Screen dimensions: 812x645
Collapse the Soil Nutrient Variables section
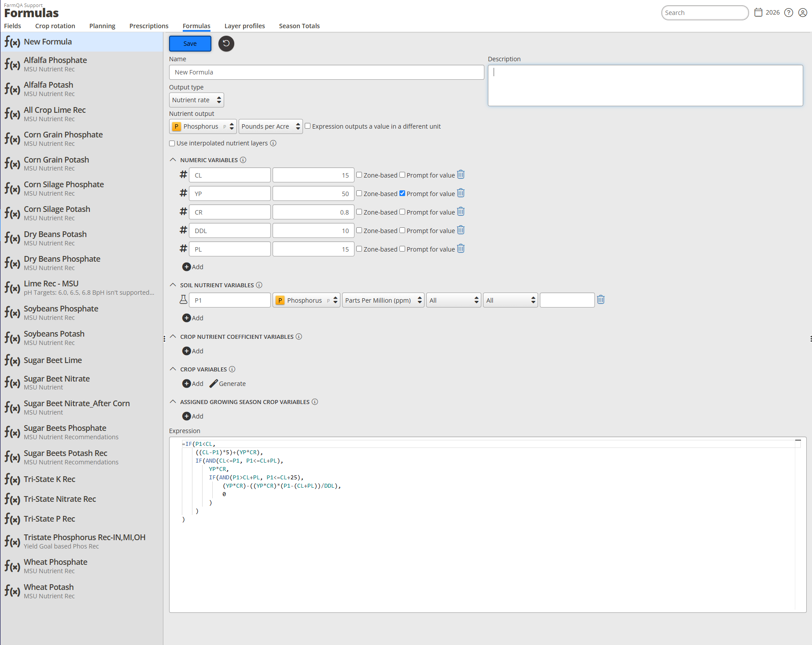coord(173,285)
